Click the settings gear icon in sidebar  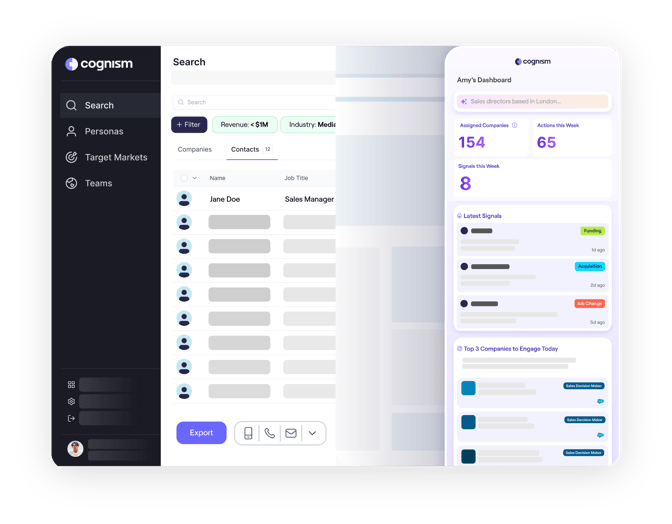point(71,401)
